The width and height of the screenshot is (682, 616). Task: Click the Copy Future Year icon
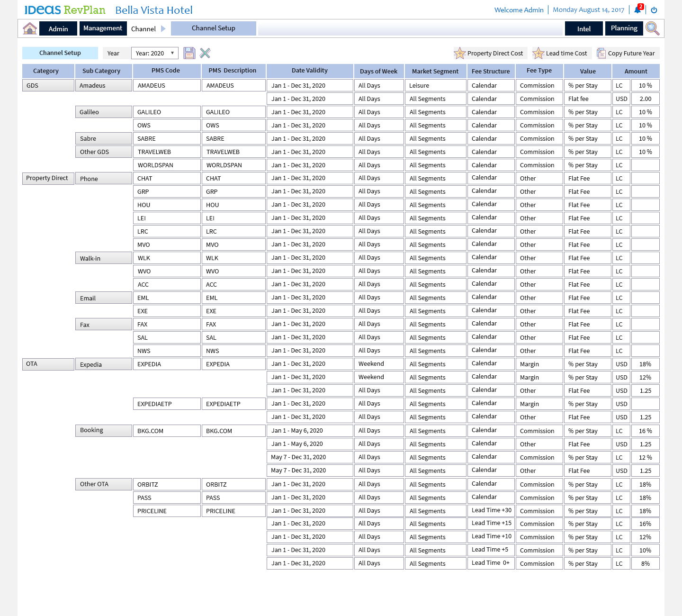pyautogui.click(x=601, y=53)
